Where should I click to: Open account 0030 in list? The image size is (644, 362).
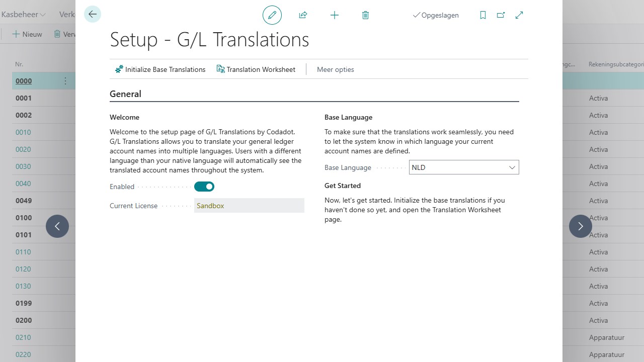23,166
